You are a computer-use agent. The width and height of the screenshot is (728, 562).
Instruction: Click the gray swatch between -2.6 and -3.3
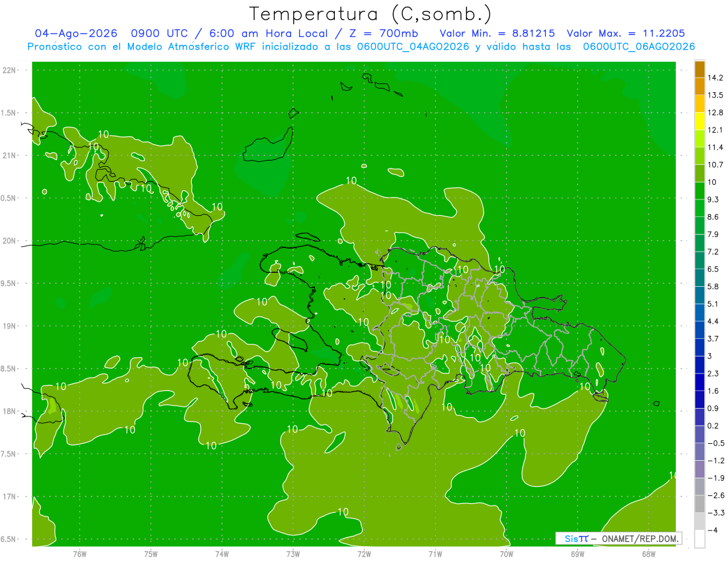699,504
